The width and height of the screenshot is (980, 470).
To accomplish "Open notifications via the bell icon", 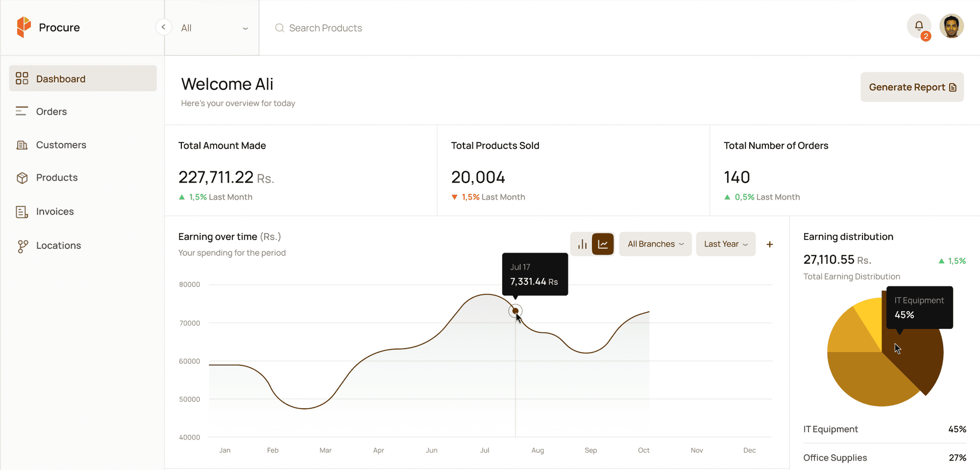I will (x=919, y=26).
